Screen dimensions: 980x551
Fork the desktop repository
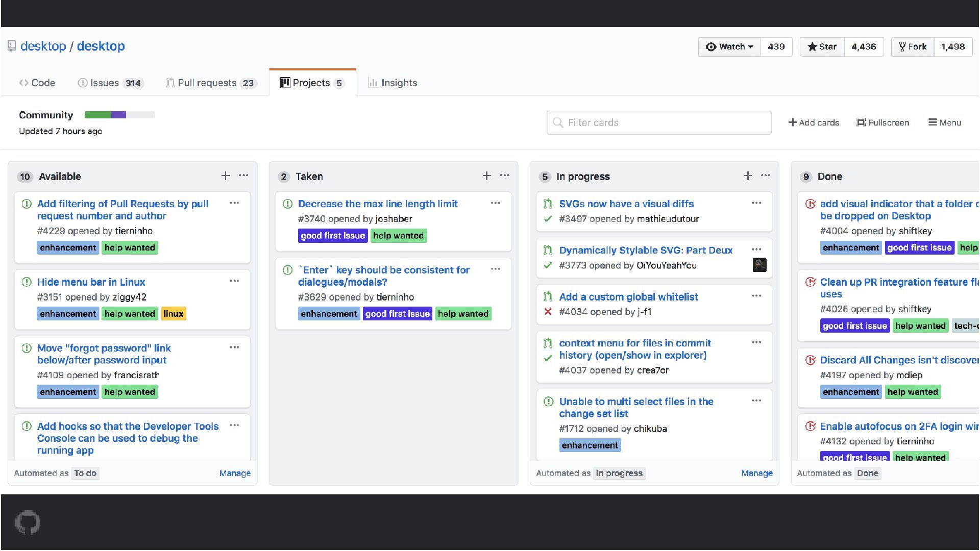pyautogui.click(x=913, y=46)
